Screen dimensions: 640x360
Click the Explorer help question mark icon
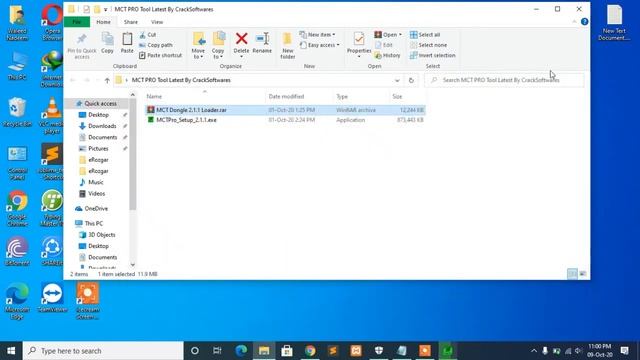[584, 22]
